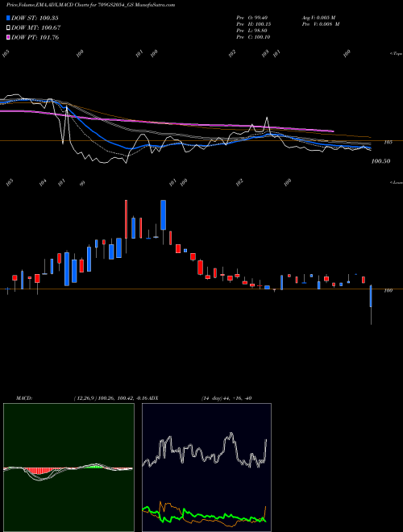The image size is (403, 532).
Task: Click the 'Pre V: 0.008 M' volume text
Action: [321, 24]
